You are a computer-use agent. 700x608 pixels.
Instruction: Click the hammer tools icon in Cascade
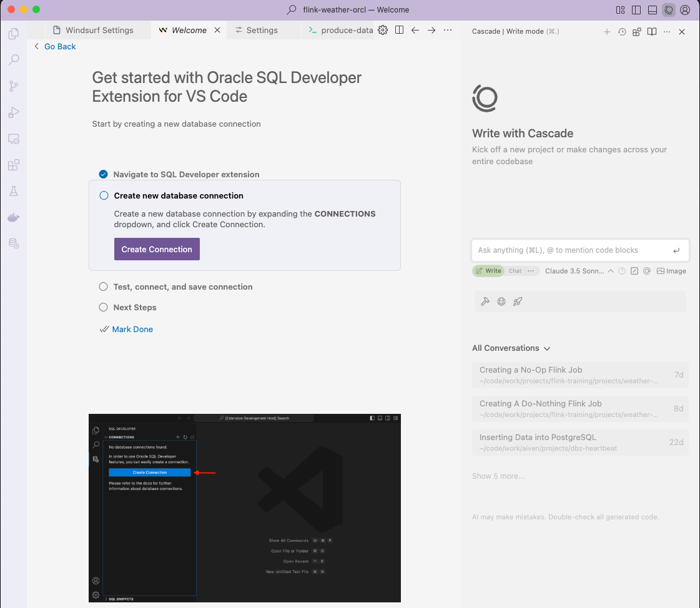click(x=485, y=302)
